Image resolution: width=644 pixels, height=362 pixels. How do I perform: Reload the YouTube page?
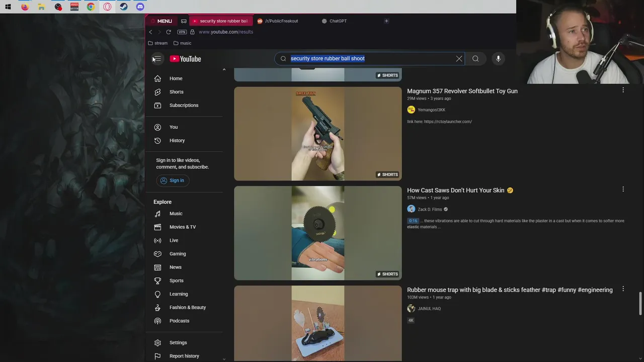click(x=169, y=32)
